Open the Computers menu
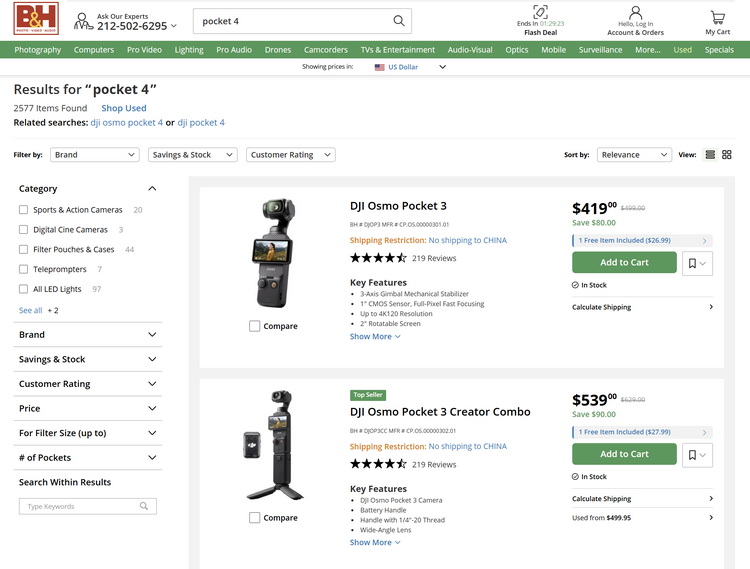 tap(94, 50)
